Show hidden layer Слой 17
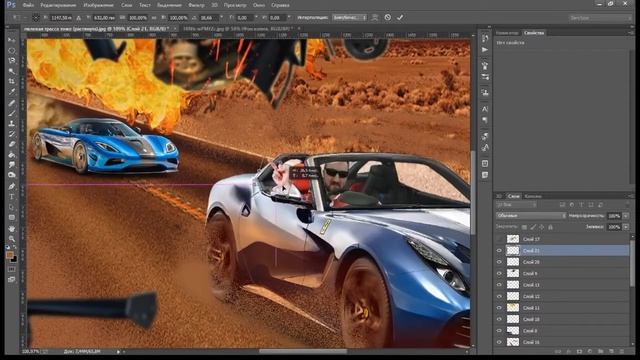 tap(499, 239)
